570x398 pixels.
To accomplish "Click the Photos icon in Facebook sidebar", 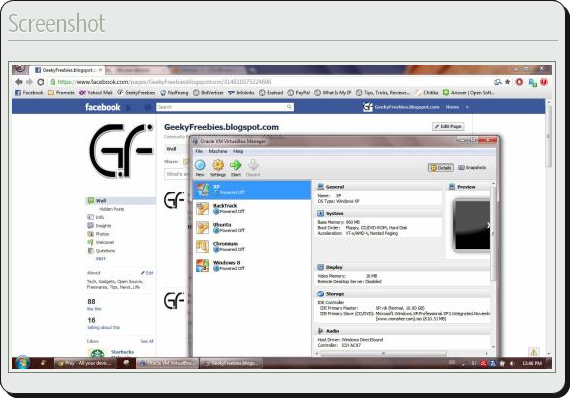I will click(91, 234).
